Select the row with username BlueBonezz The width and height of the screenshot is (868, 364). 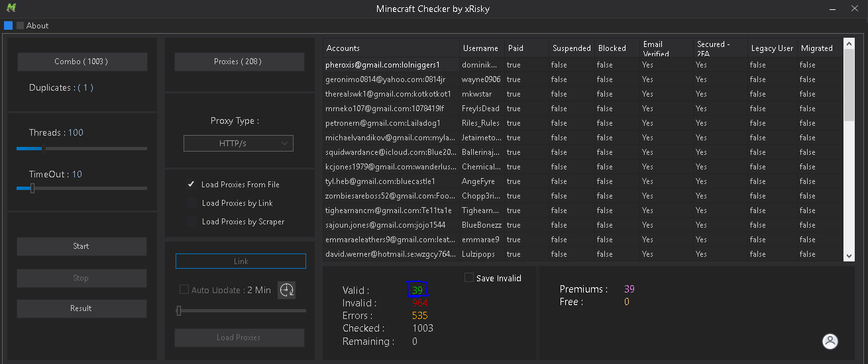pos(583,225)
